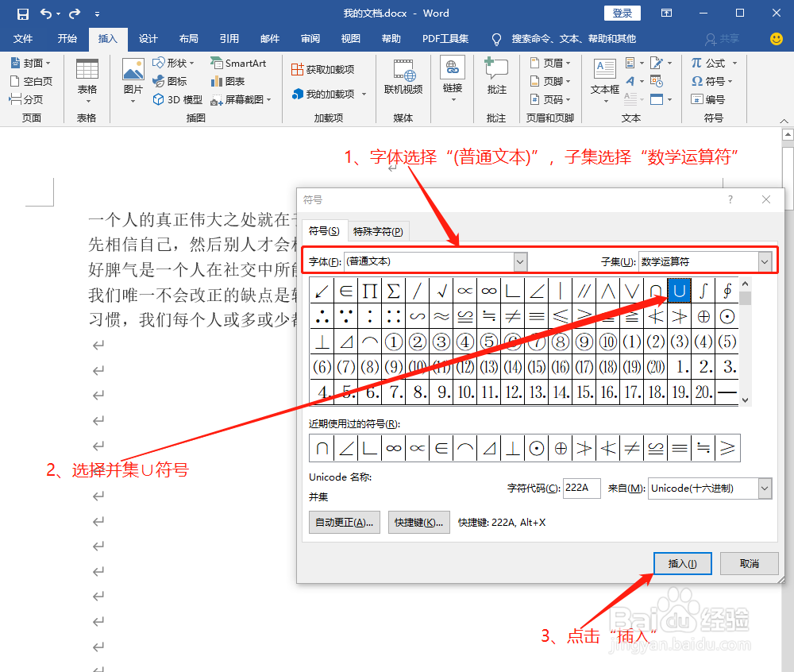Open the Subset (子集) dropdown
The image size is (794, 672).
(x=765, y=262)
